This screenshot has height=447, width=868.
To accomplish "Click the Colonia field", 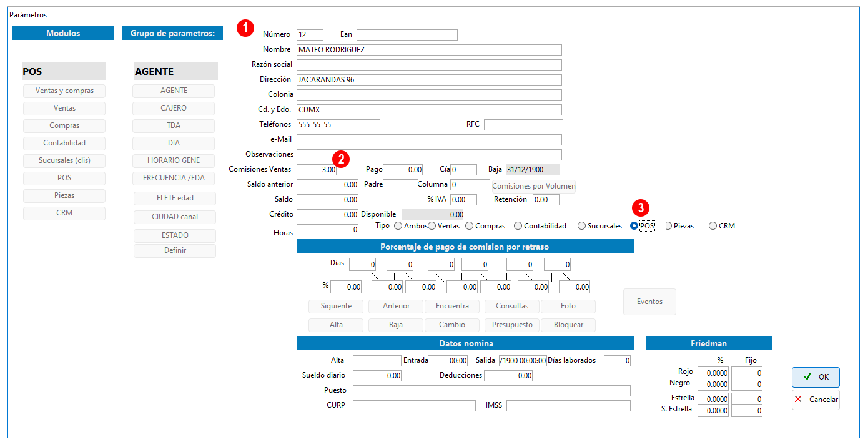I will [429, 95].
